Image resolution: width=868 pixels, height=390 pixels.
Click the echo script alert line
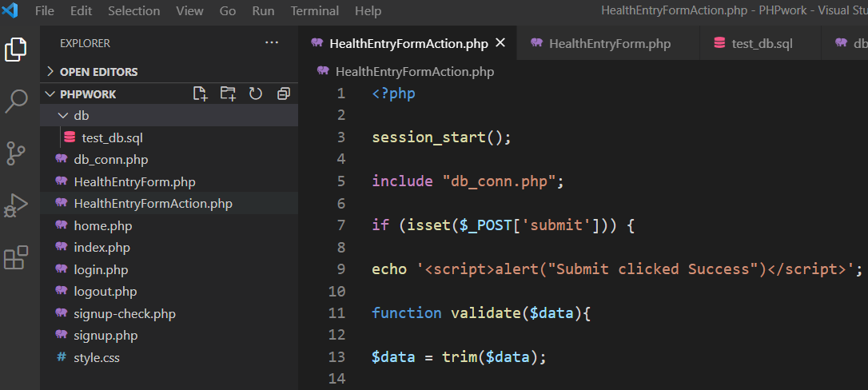pos(617,269)
